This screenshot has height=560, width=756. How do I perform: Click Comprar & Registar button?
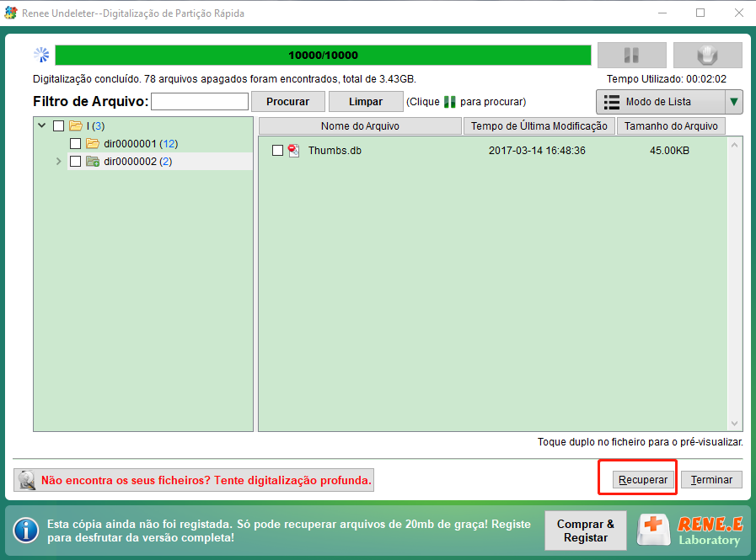click(x=585, y=531)
